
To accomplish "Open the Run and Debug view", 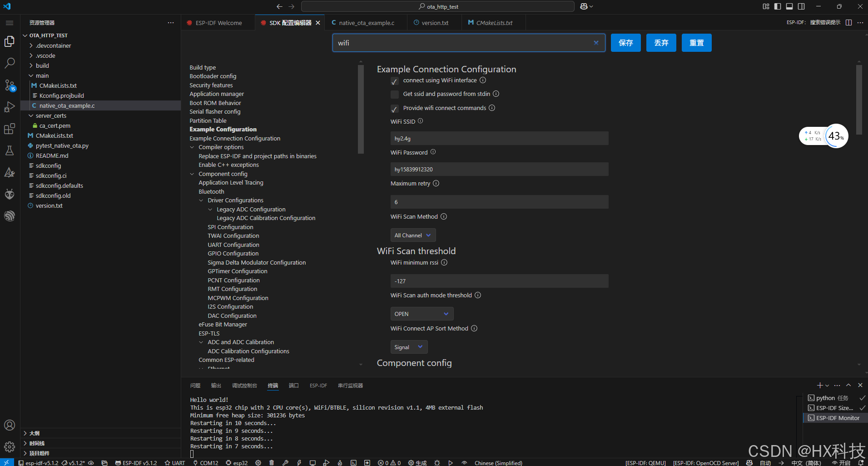I will [x=10, y=107].
